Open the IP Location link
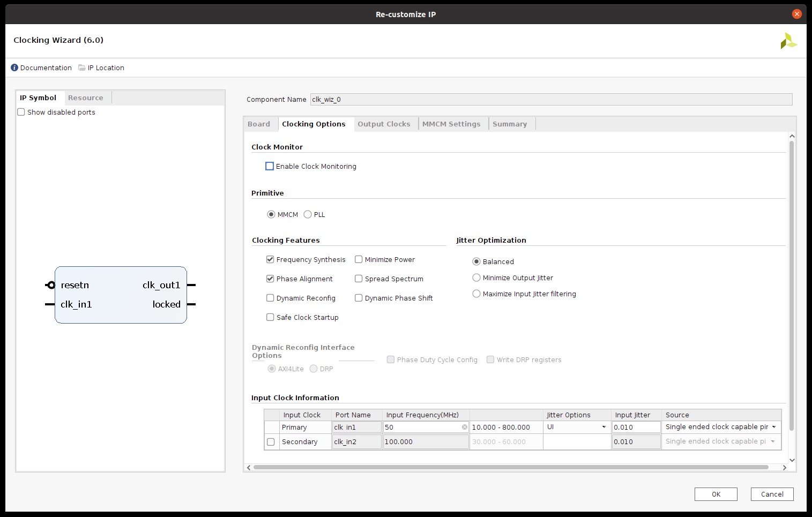This screenshot has width=812, height=517. pos(106,68)
